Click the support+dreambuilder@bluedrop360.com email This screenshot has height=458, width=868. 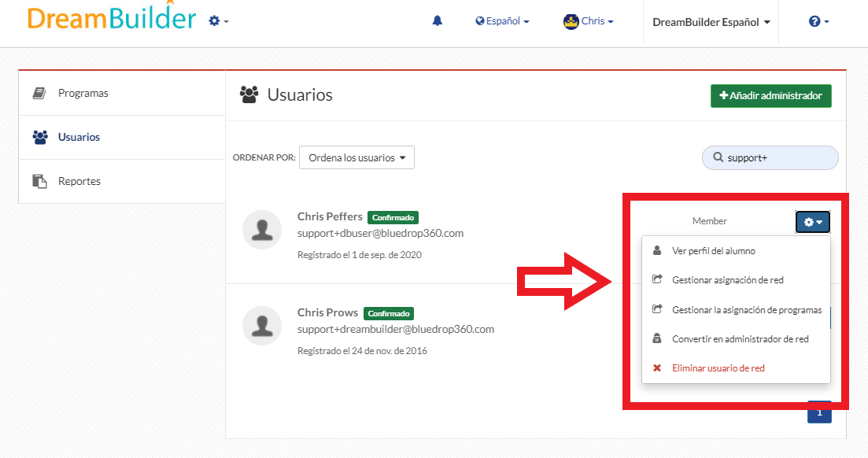(x=396, y=329)
